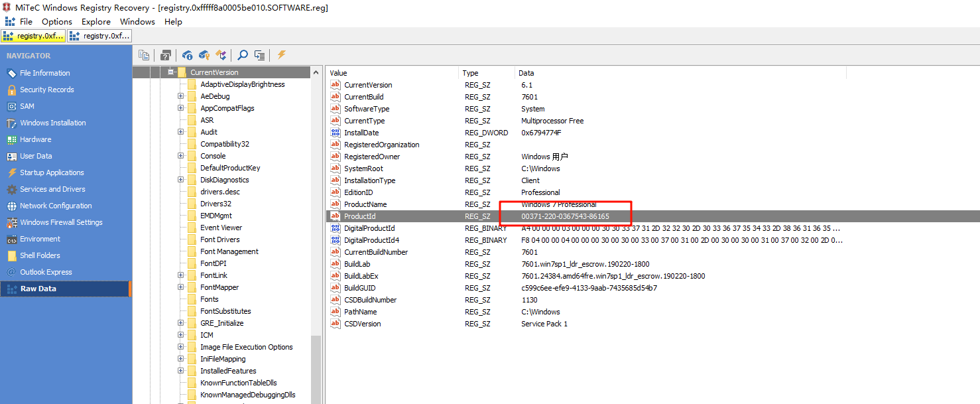Select the KnownFunctionTableDlls tree key

[239, 383]
